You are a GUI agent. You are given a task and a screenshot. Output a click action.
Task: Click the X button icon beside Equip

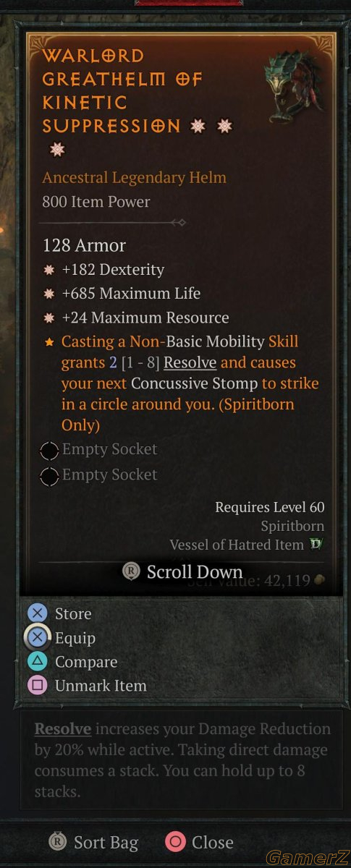click(x=38, y=638)
